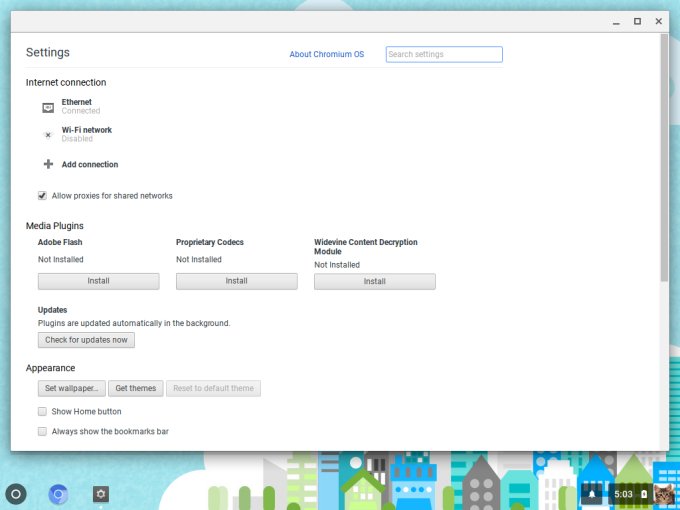
Task: Enable Always show the bookmarks bar
Action: click(x=42, y=431)
